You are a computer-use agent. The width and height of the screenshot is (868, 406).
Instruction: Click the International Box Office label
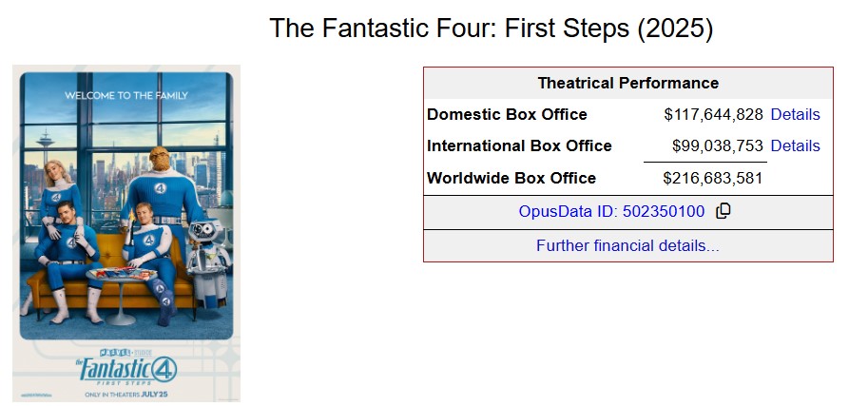pyautogui.click(x=519, y=145)
